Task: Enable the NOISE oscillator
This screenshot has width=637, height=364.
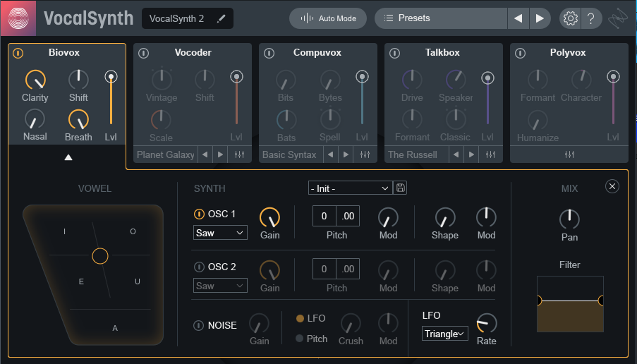Action: coord(199,325)
